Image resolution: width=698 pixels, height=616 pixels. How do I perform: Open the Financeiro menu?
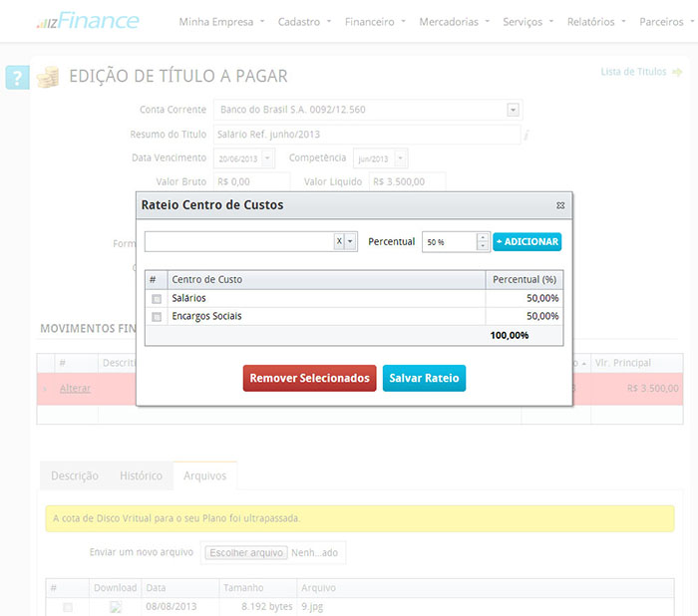point(375,22)
